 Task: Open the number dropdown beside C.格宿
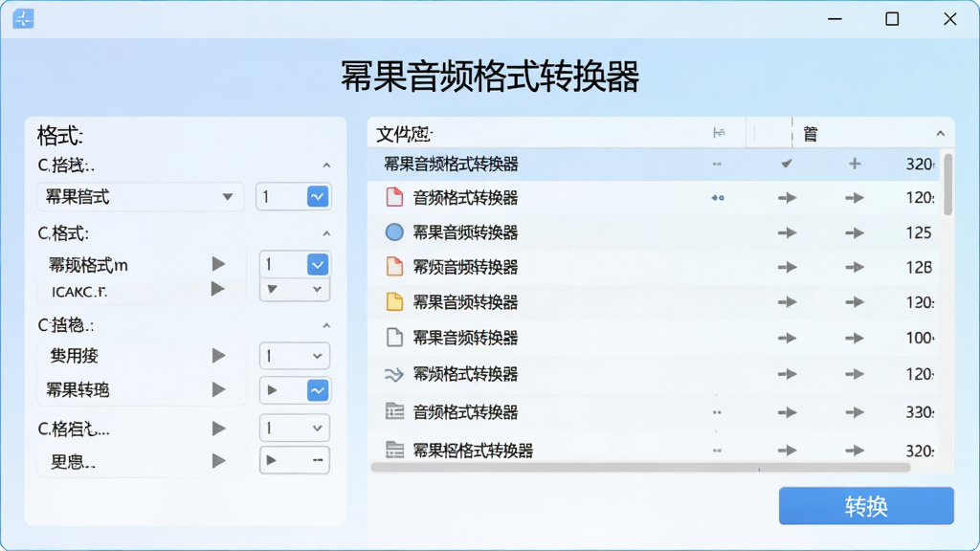pyautogui.click(x=295, y=429)
